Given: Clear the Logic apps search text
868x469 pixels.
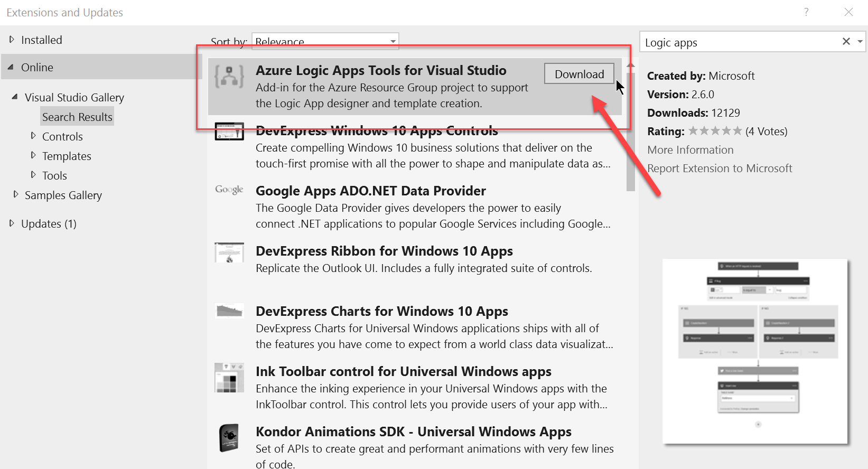Looking at the screenshot, I should pos(846,41).
